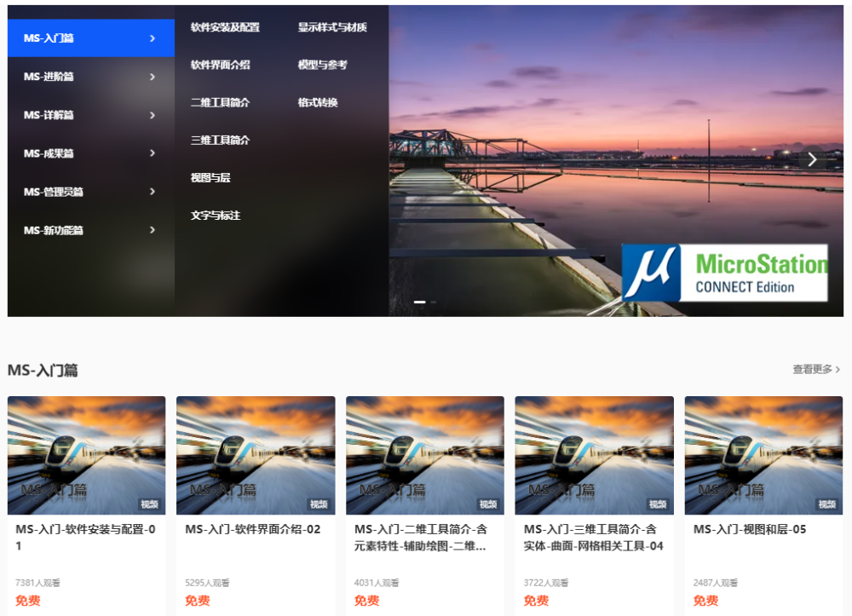Open the MS-新功能篇 category
This screenshot has height=616, width=852.
pos(54,230)
